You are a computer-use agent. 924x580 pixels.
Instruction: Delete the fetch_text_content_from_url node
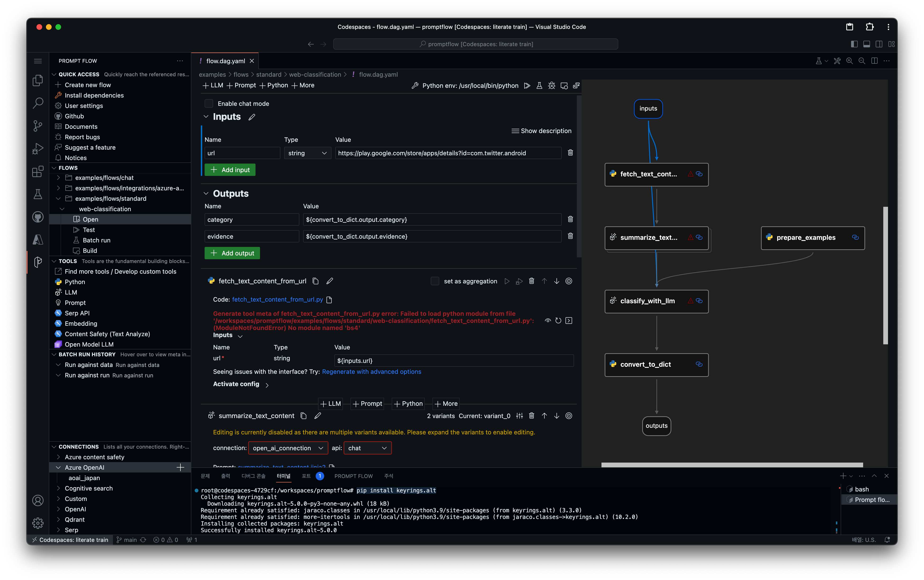coord(531,281)
